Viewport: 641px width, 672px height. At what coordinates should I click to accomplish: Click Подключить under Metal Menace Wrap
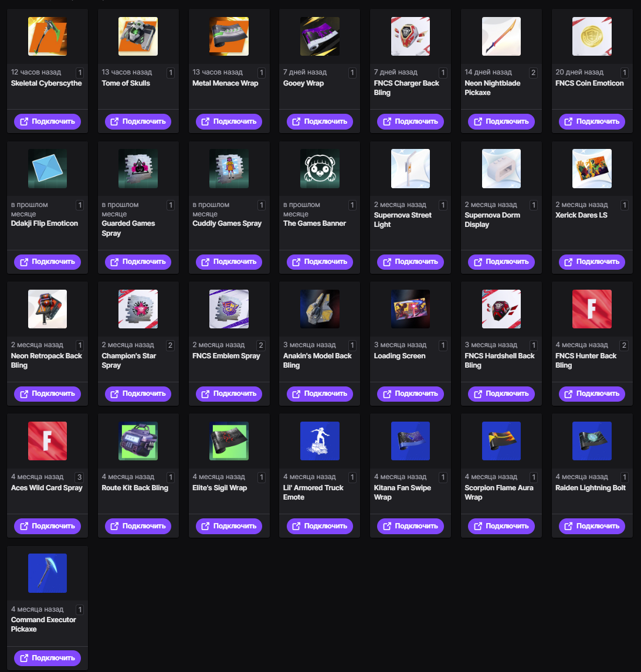click(x=229, y=122)
